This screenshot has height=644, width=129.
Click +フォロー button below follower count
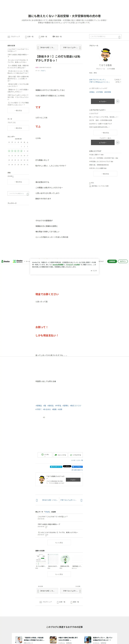pos(103,143)
